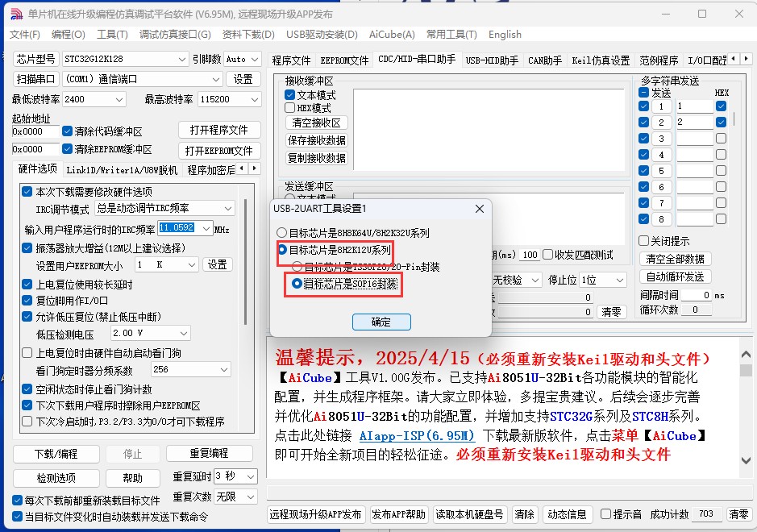
Task: Open USB驱动安装(D) menu
Action: coord(322,35)
